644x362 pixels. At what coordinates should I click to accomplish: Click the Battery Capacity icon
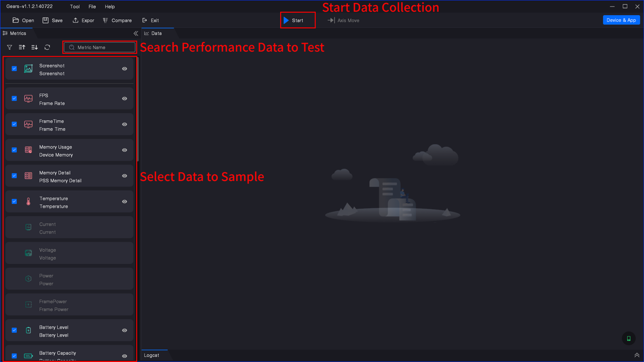28,356
